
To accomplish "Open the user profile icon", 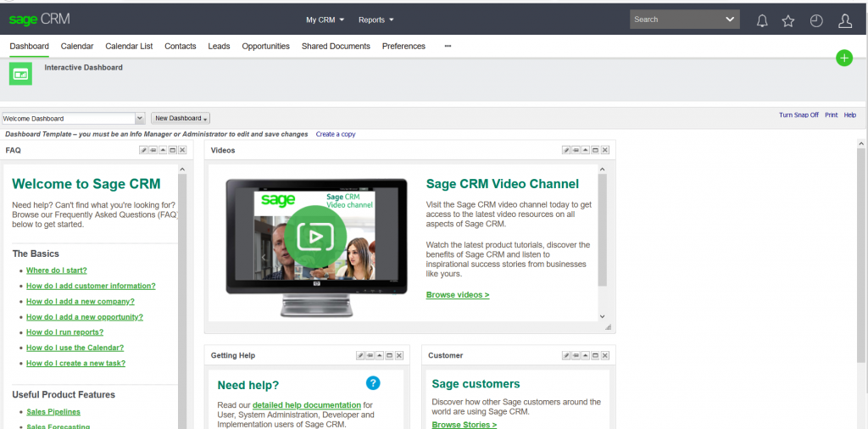I will pyautogui.click(x=844, y=20).
